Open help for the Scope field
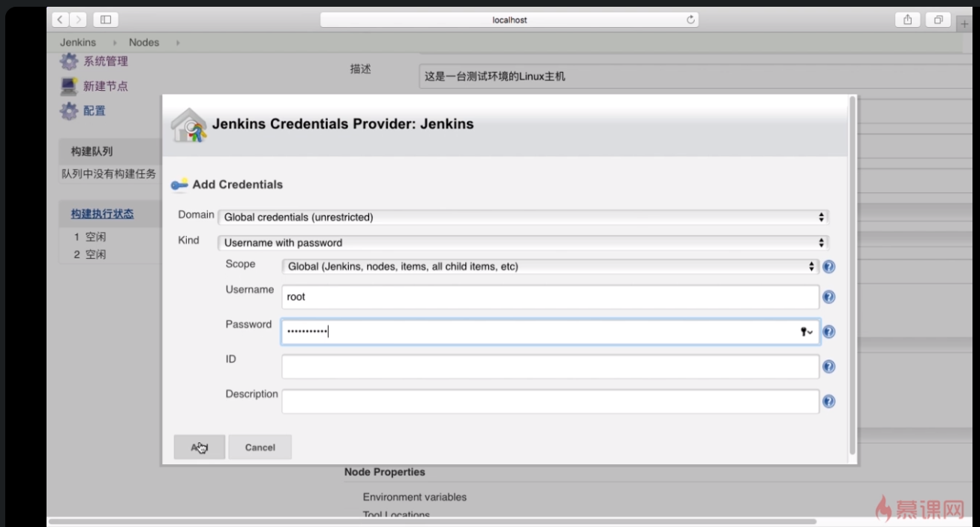 (x=828, y=267)
